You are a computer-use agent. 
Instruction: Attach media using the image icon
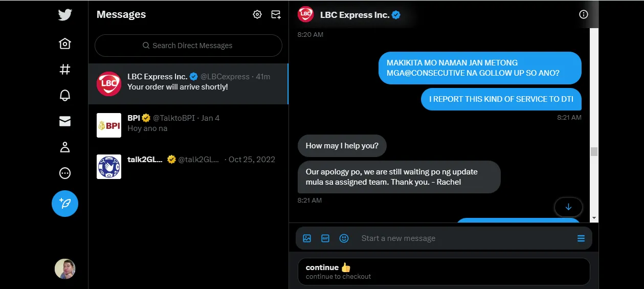point(307,238)
